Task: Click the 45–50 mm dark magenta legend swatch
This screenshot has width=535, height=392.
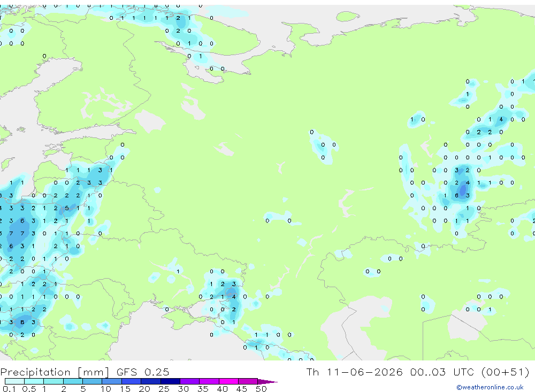Action: 248,381
